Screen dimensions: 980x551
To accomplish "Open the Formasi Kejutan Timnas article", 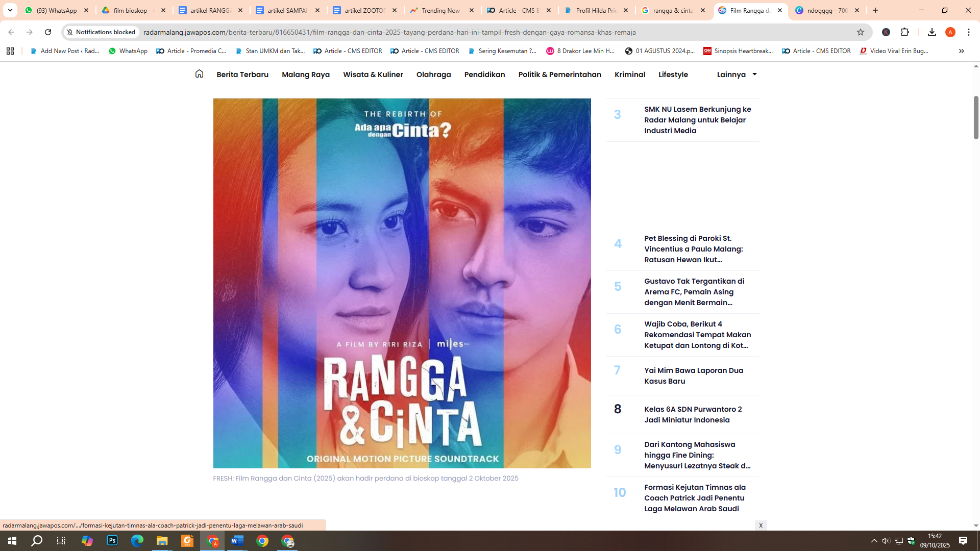I will (x=695, y=498).
